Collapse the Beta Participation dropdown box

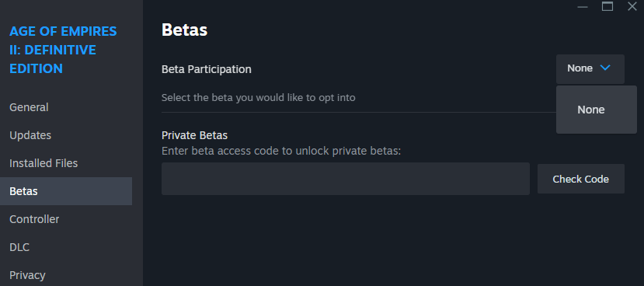pyautogui.click(x=590, y=68)
